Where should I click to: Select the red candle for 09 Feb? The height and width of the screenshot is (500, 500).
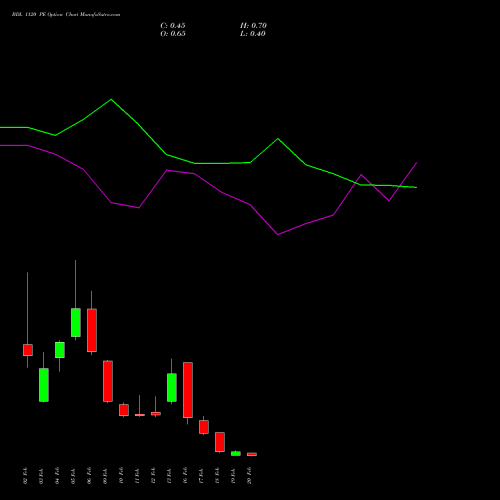108,381
